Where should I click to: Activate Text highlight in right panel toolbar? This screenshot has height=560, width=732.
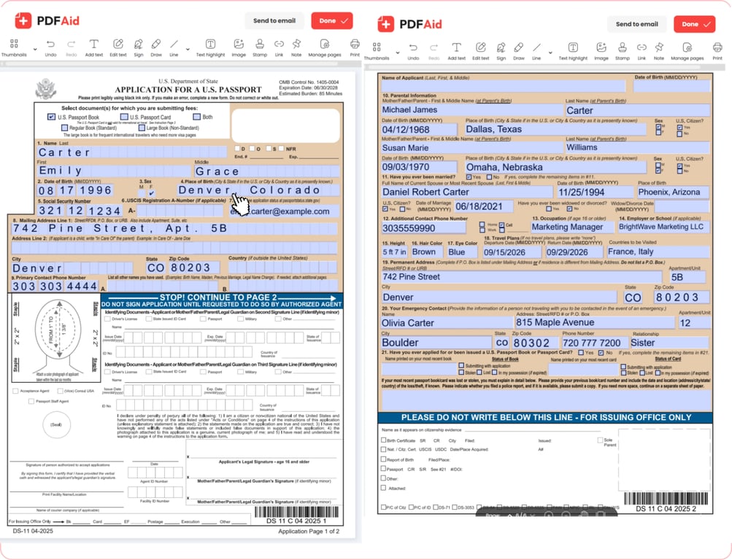(x=573, y=51)
